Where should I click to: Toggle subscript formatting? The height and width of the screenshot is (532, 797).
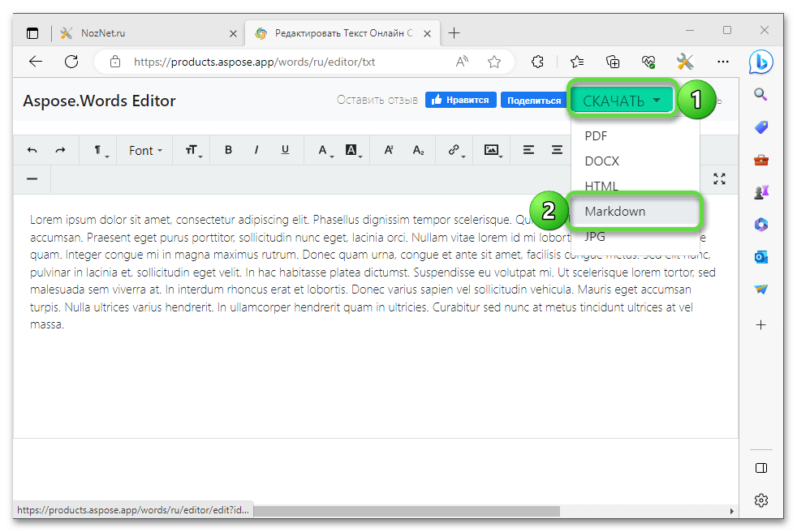pyautogui.click(x=418, y=150)
